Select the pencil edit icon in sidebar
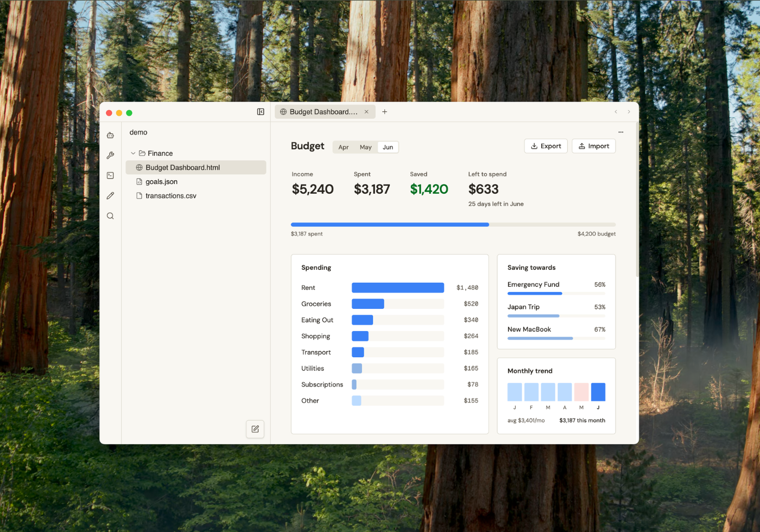This screenshot has width=760, height=532. (110, 195)
